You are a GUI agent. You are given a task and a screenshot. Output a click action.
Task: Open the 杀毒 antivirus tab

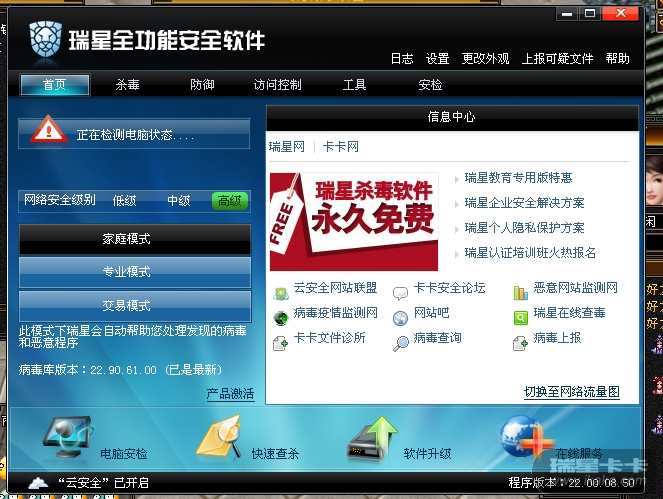(x=128, y=85)
